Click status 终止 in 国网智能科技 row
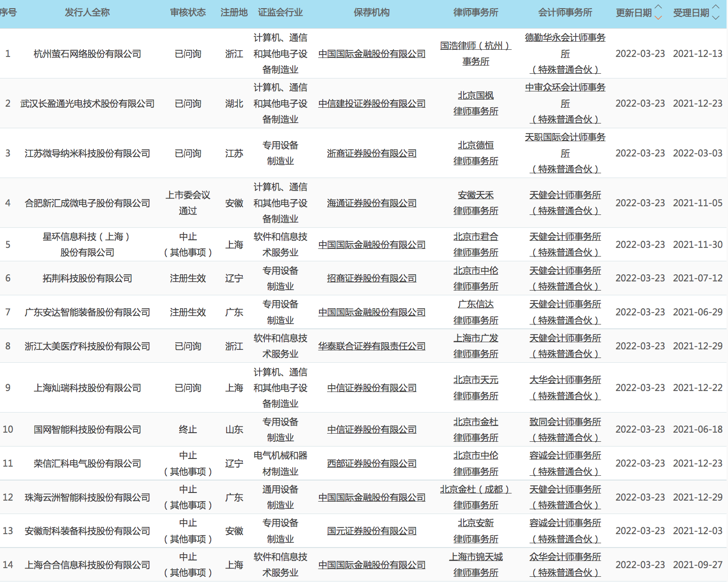The image size is (728, 582). click(188, 429)
